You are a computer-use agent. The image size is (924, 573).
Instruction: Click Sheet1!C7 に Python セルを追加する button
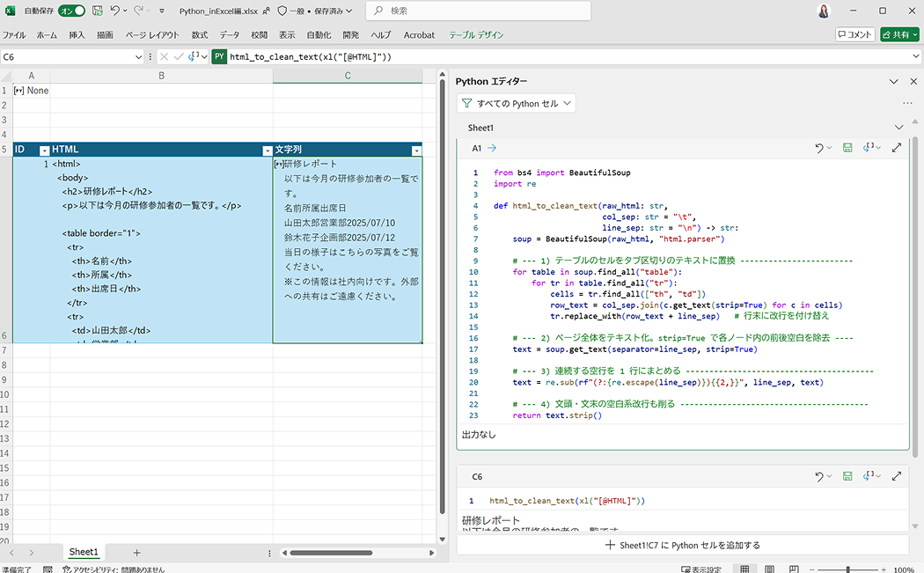pos(682,545)
